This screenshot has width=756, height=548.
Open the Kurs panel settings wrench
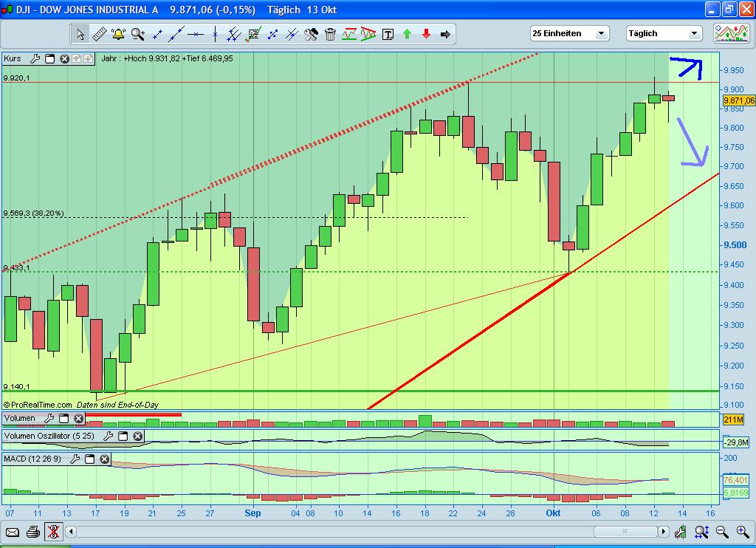click(x=34, y=58)
